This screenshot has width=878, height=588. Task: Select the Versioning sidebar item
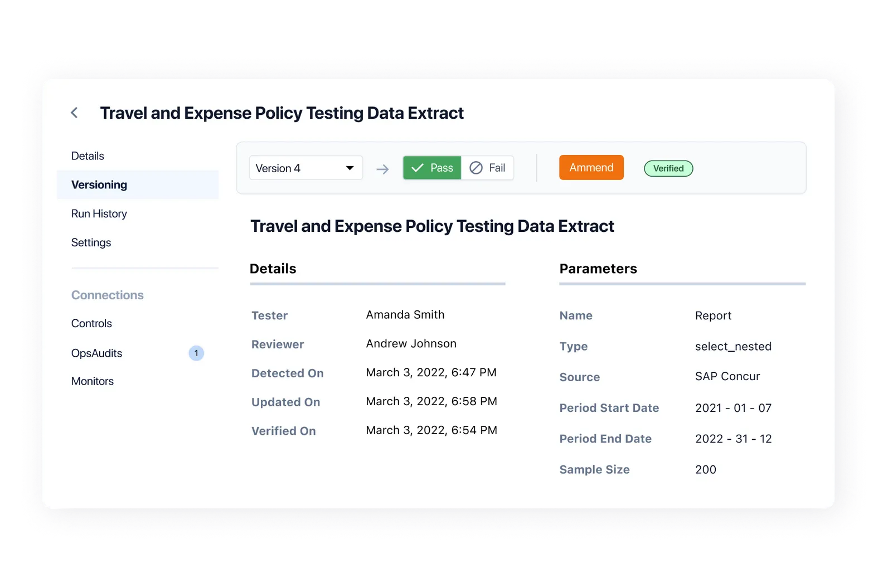[x=99, y=185]
